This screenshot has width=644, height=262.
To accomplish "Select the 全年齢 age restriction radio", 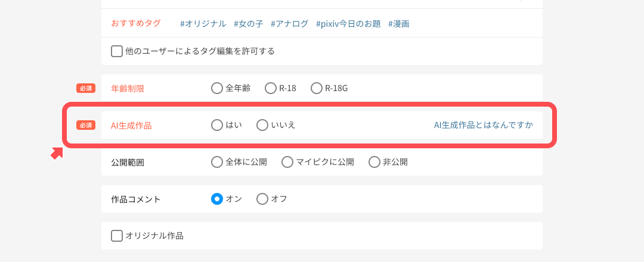I will (x=217, y=88).
